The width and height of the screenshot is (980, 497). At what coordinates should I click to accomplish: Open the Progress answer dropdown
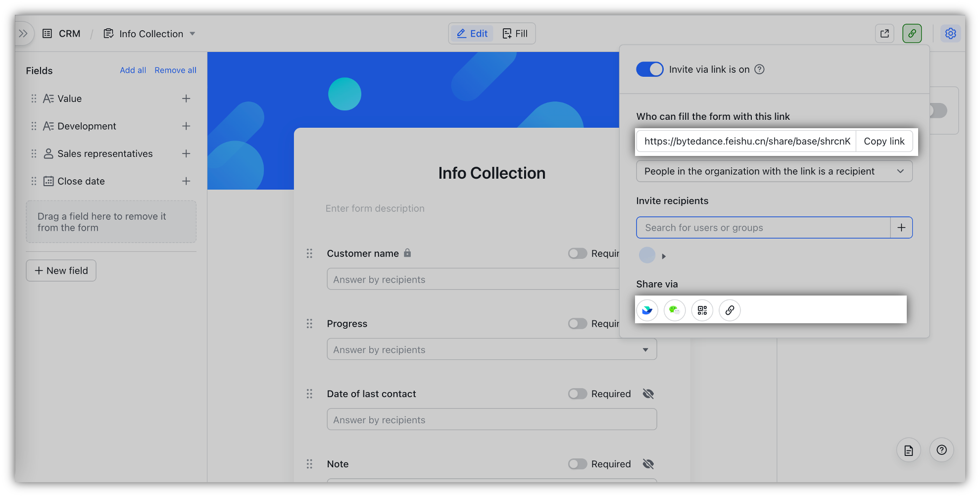[x=645, y=349]
